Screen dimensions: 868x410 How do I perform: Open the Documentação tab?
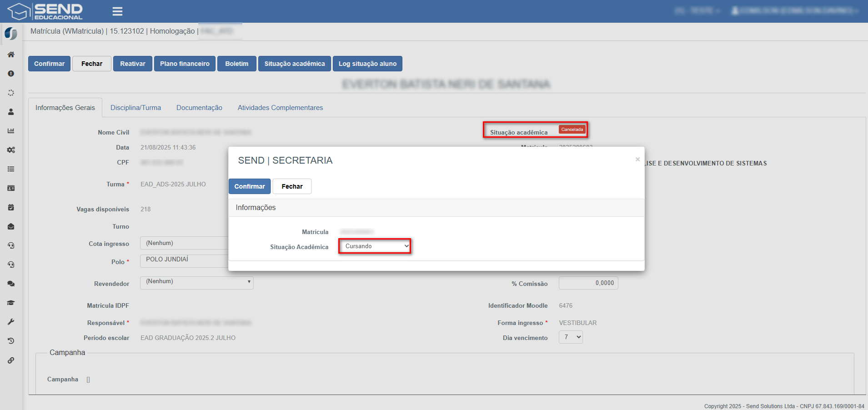pos(199,108)
